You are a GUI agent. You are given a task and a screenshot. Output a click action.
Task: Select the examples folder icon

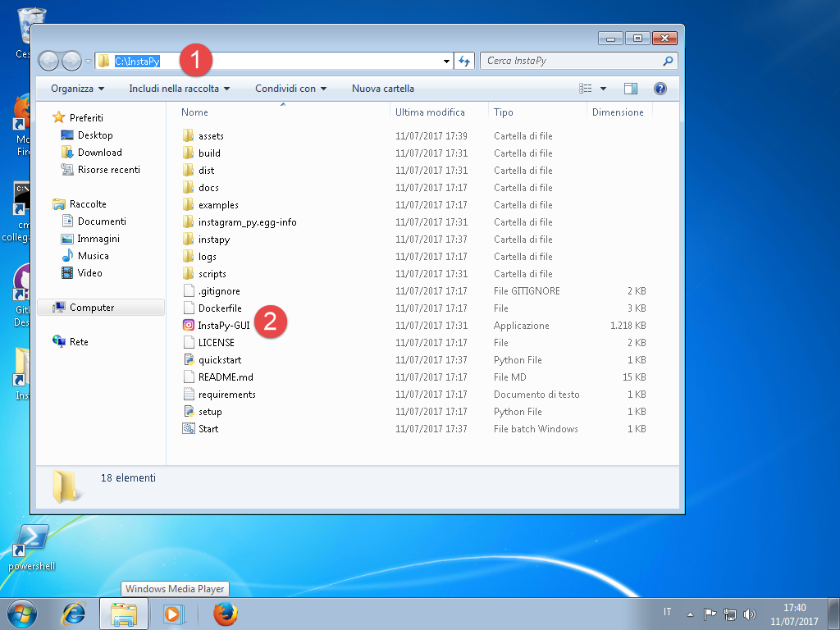[x=188, y=204]
